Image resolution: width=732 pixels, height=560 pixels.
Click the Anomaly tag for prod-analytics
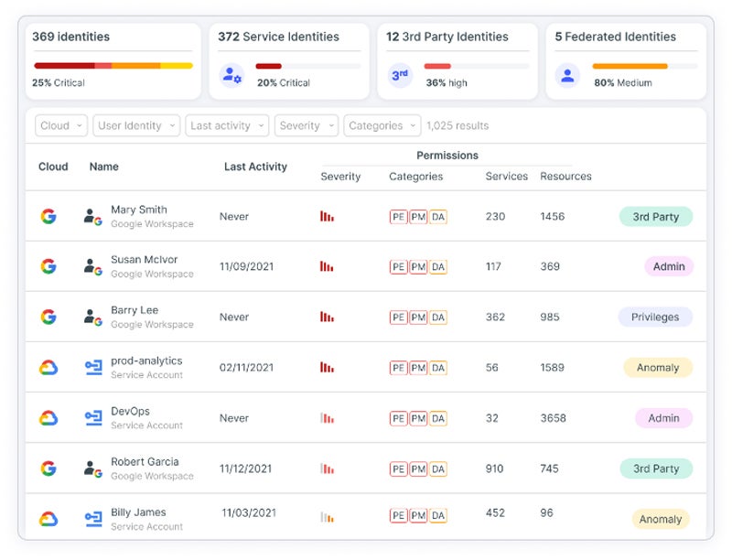(658, 368)
